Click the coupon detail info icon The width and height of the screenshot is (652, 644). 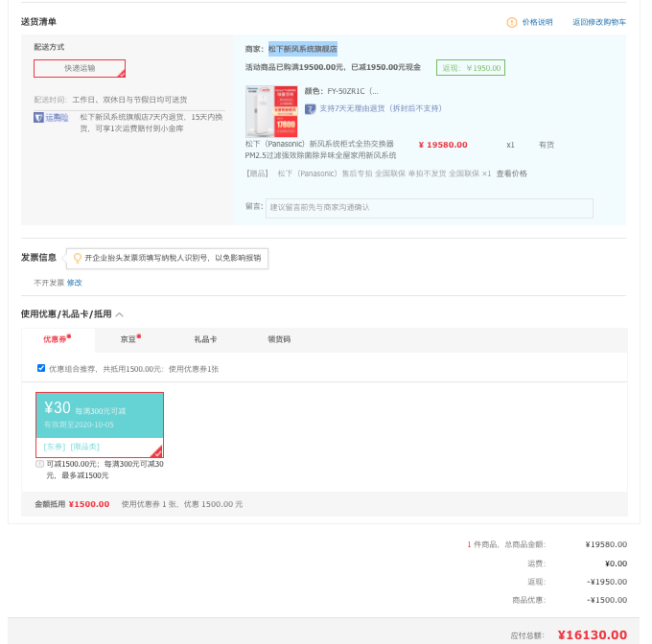coord(39,464)
